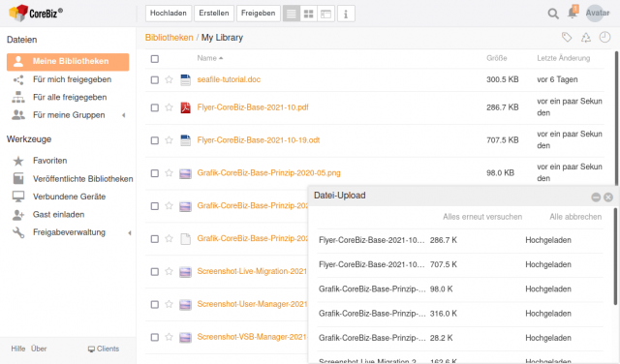The width and height of the screenshot is (620, 364).
Task: Switch to column view layout
Action: pyautogui.click(x=325, y=14)
